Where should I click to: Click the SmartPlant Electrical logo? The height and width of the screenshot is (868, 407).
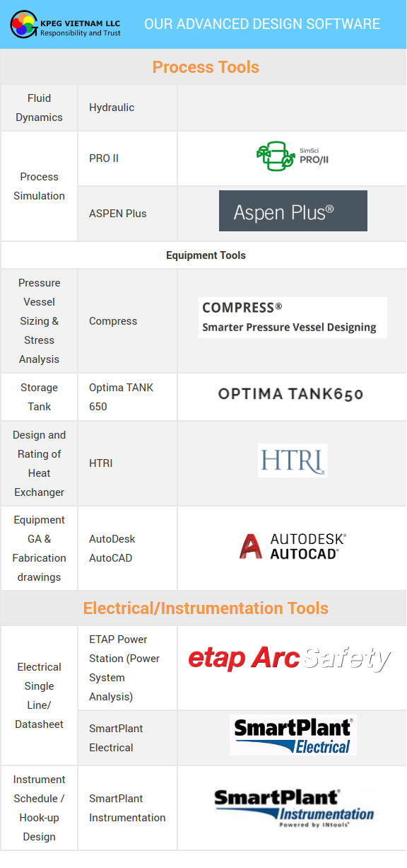(293, 735)
